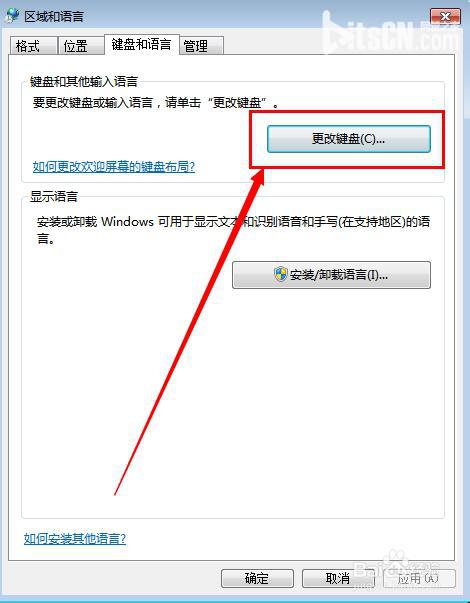Go to the 管理 tab
The width and height of the screenshot is (470, 603).
pyautogui.click(x=201, y=46)
